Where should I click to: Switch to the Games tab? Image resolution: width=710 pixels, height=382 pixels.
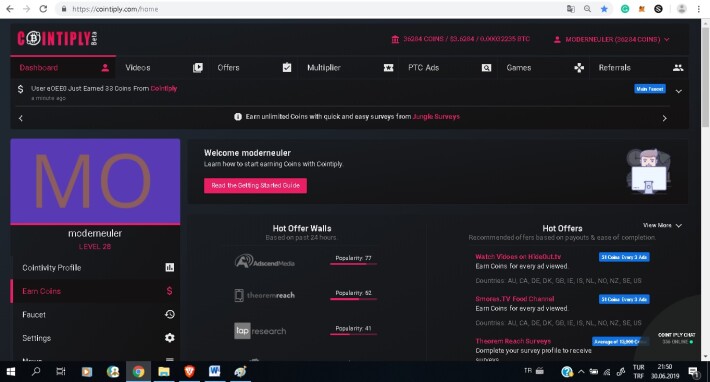pyautogui.click(x=544, y=67)
